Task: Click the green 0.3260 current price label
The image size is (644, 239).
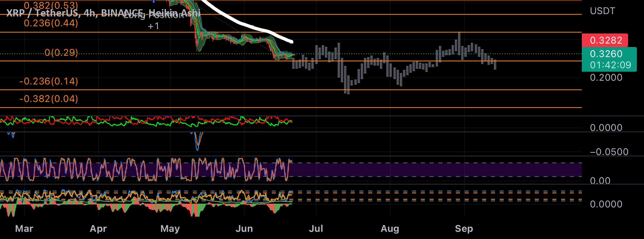Action: tap(606, 54)
